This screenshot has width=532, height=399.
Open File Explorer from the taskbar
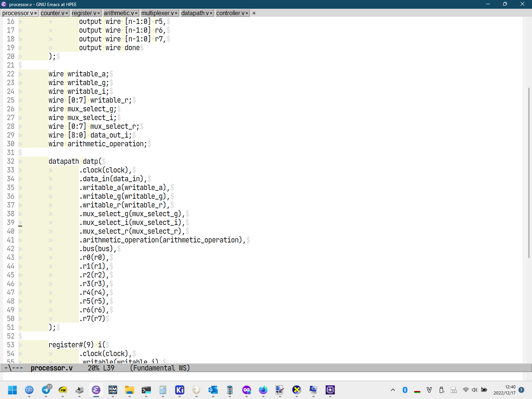[130, 390]
